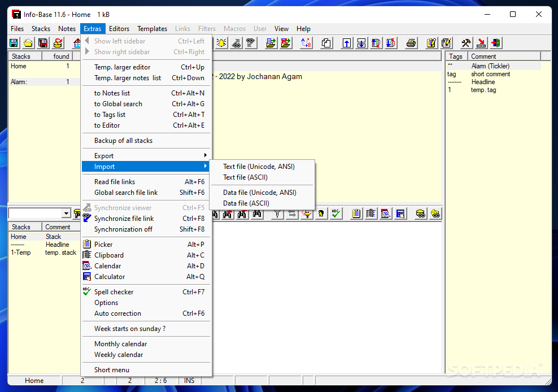Viewport: 558px width, 392px height.
Task: Click the Y-shaped filter toolbar icon
Action: pos(277,214)
